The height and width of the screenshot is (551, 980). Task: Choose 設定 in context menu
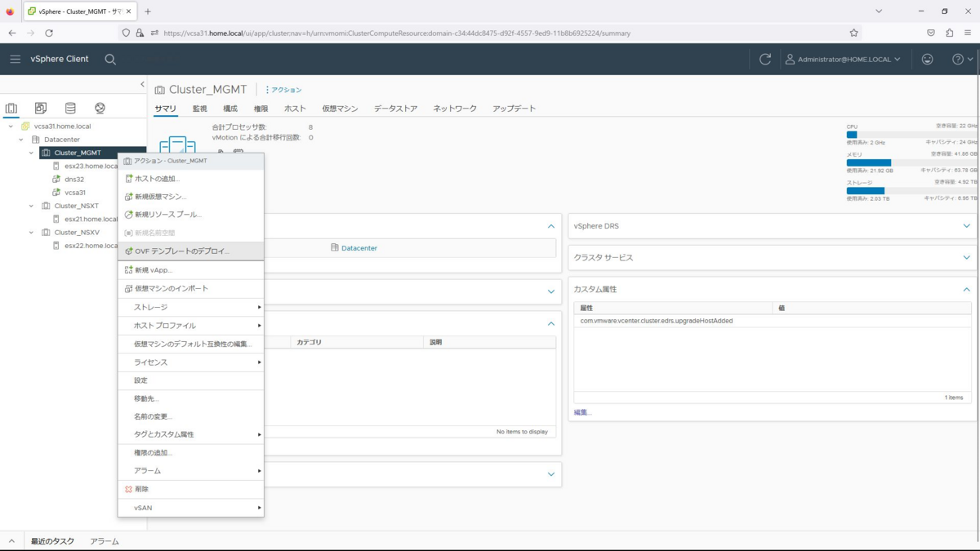[190, 380]
